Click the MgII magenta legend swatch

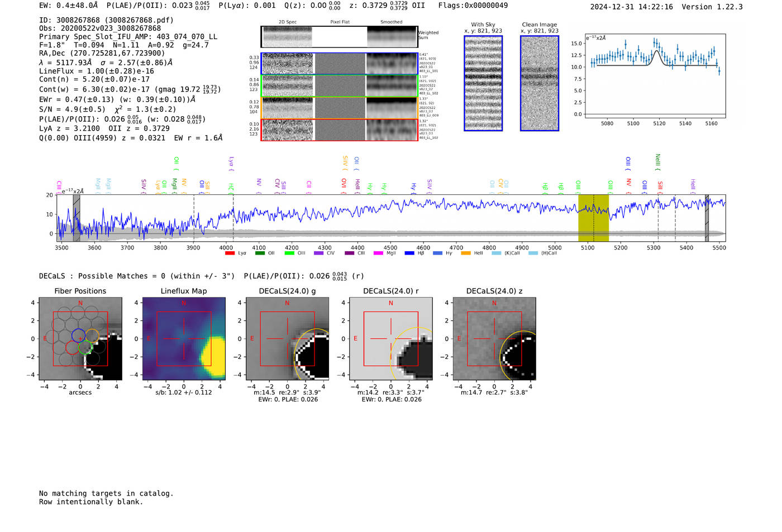[x=379, y=253]
